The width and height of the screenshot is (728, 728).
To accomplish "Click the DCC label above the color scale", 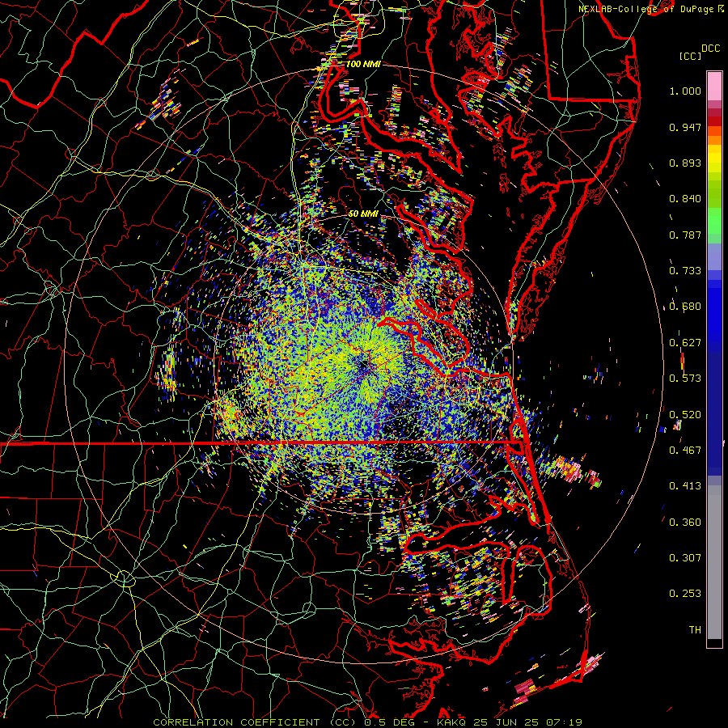I will pyautogui.click(x=710, y=49).
